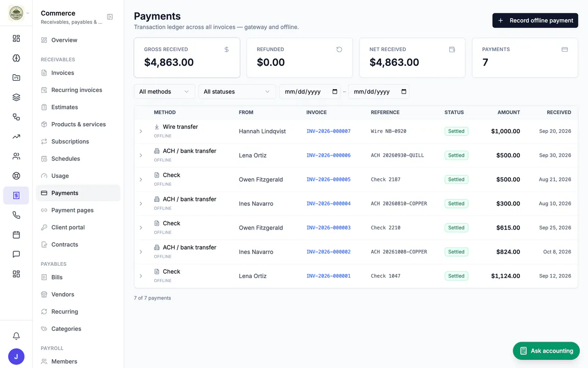Image resolution: width=588 pixels, height=368 pixels.
Task: Open the calendar icon in left rail
Action: tap(16, 235)
